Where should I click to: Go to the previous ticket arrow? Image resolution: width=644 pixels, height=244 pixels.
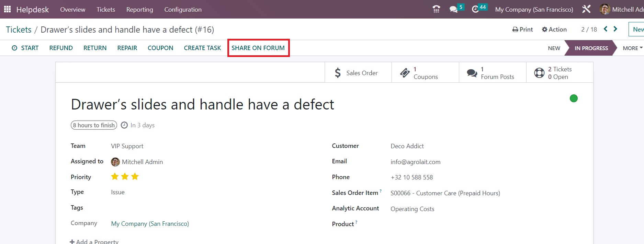click(x=606, y=29)
